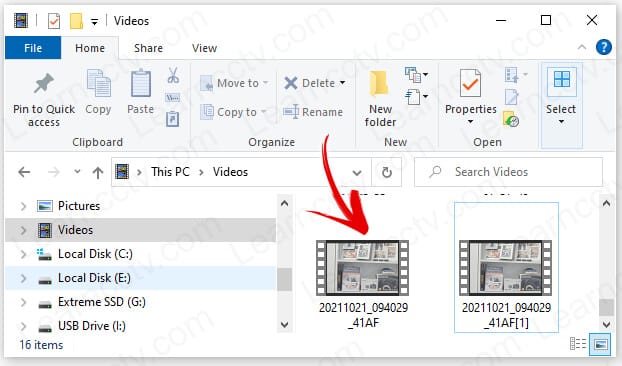Select video 20211021_094029_41AF
The width and height of the screenshot is (622, 366).
(x=363, y=284)
